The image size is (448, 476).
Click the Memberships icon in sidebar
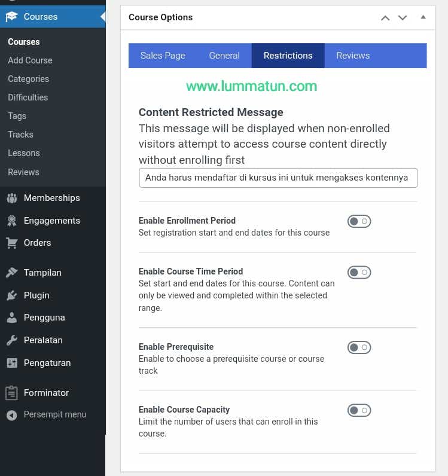click(11, 198)
